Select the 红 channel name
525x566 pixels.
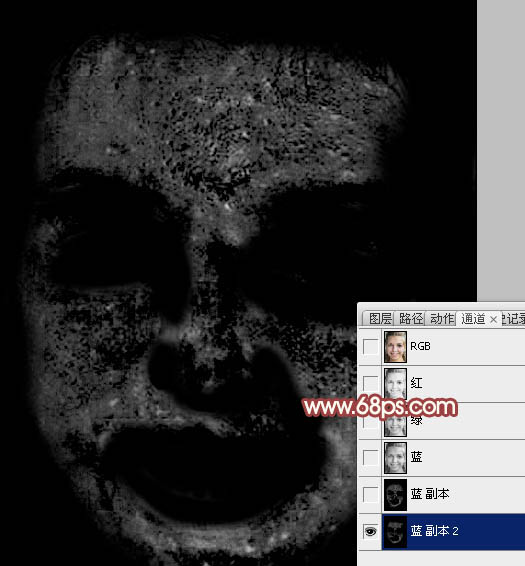416,383
